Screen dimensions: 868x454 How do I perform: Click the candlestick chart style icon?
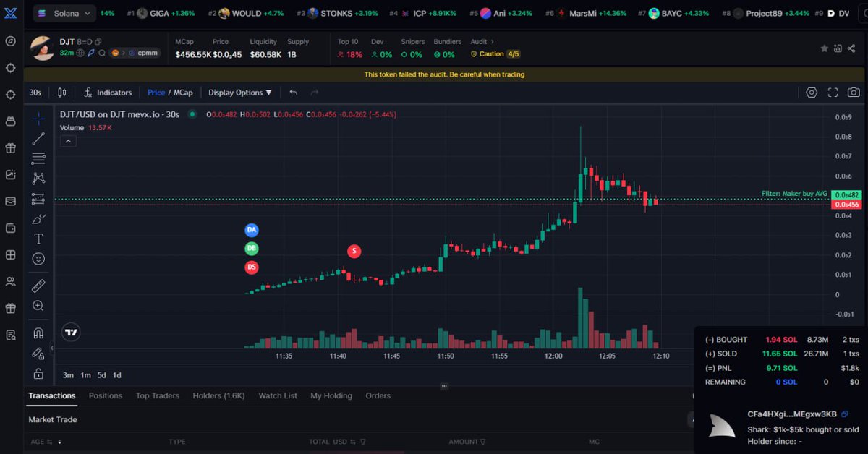tap(61, 93)
